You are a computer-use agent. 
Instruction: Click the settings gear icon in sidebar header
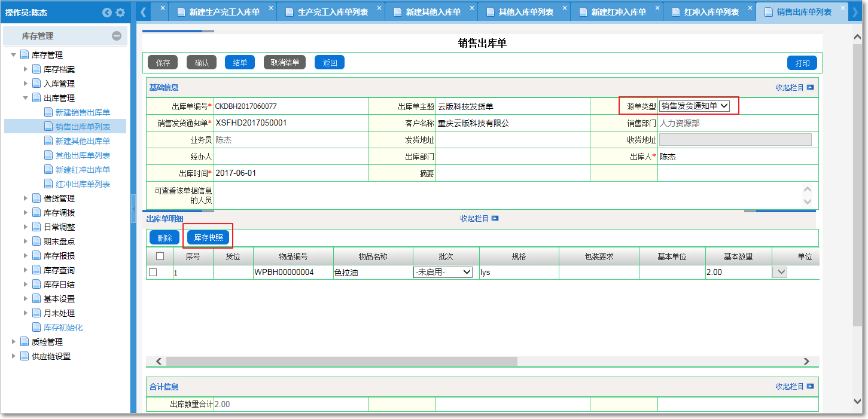tap(120, 13)
